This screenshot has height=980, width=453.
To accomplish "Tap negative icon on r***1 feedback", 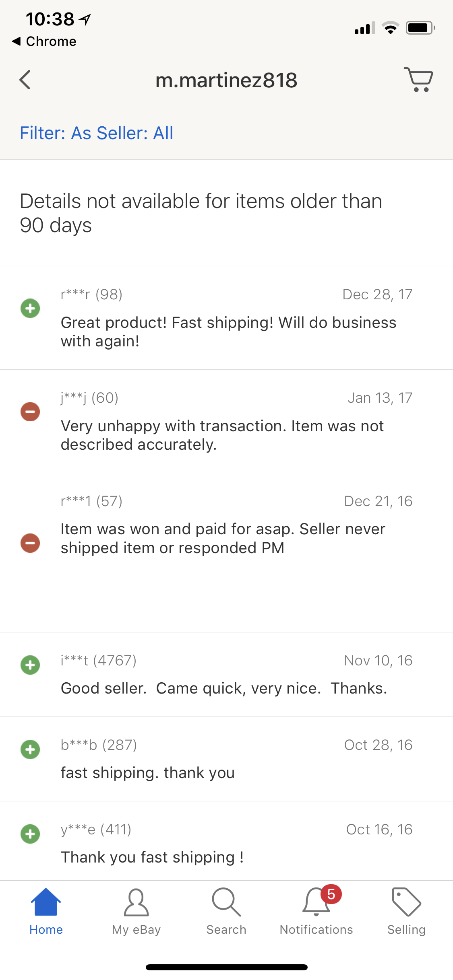I will (x=30, y=543).
